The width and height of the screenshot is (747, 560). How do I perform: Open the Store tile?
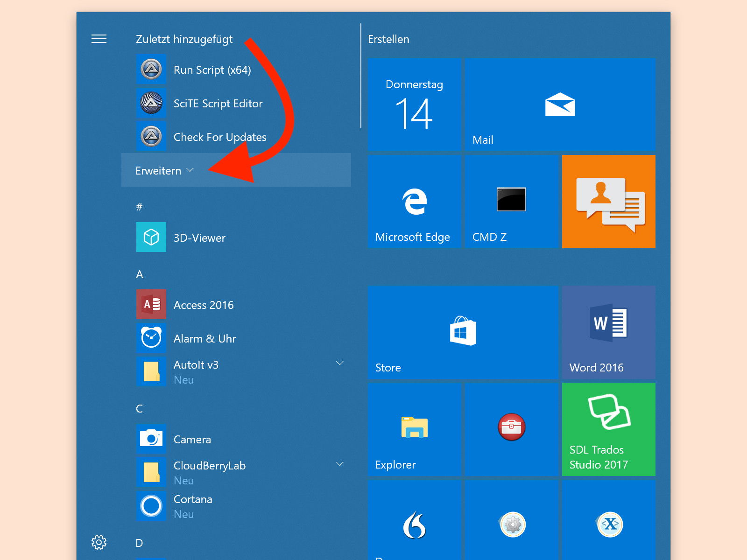pos(463,332)
